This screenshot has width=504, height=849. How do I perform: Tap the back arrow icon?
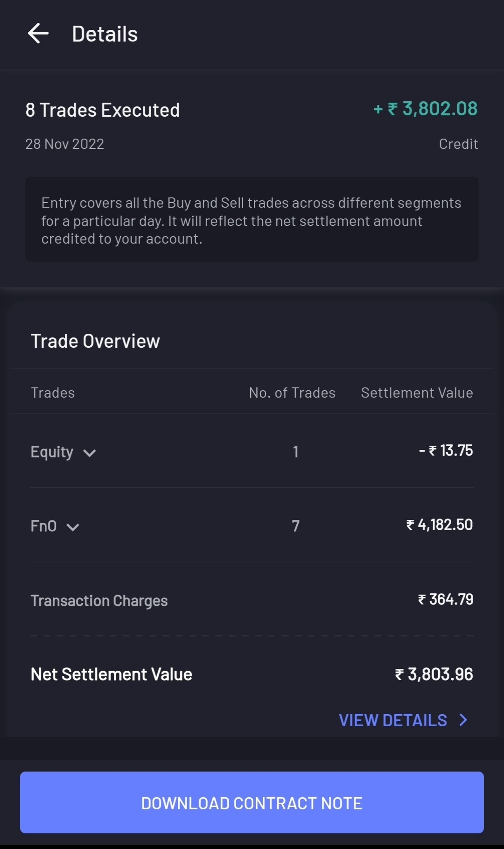click(x=38, y=34)
